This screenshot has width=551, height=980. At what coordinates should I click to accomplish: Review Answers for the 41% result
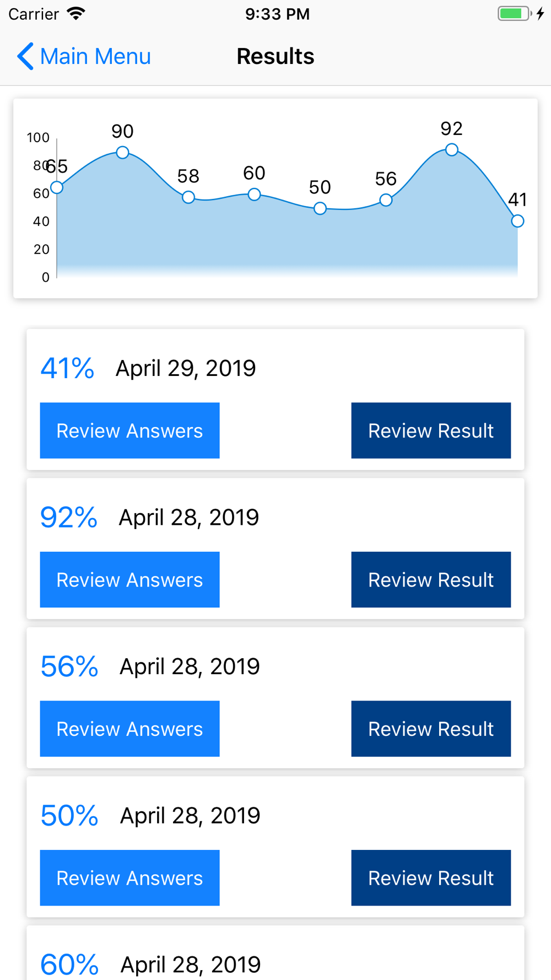coord(129,430)
